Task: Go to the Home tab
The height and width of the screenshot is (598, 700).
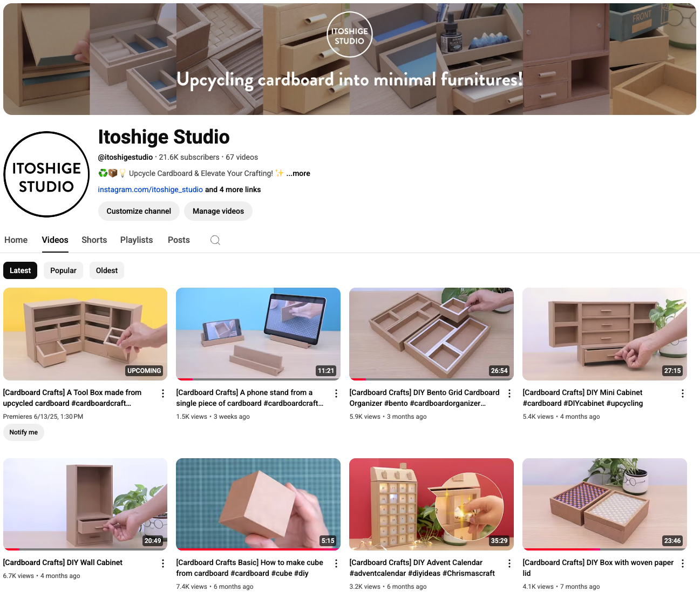Action: [x=16, y=240]
